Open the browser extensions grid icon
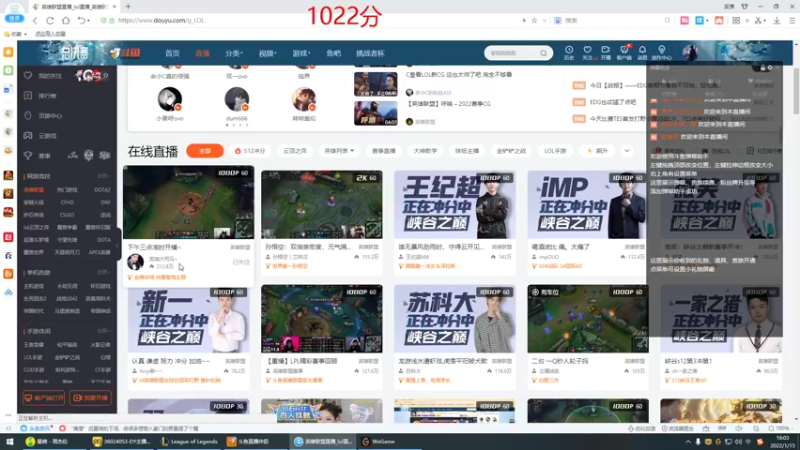Image resolution: width=800 pixels, height=450 pixels. [736, 20]
